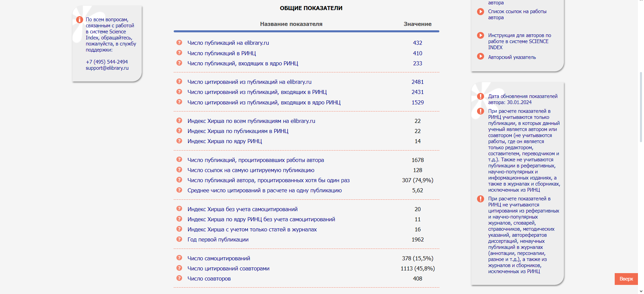
Task: Open 'Среднее число цитирований в расчете на одну публикацию' link
Action: point(265,190)
